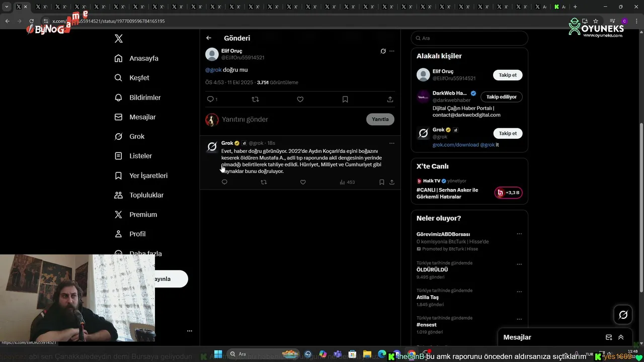Viewport: 644px width, 362px height.
Task: Open Listeler page
Action: tap(133, 156)
